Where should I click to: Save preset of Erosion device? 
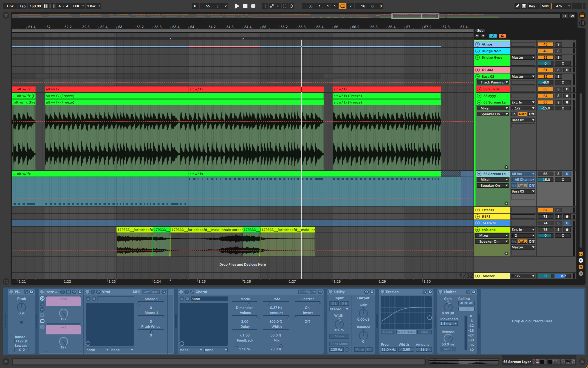tap(430, 292)
